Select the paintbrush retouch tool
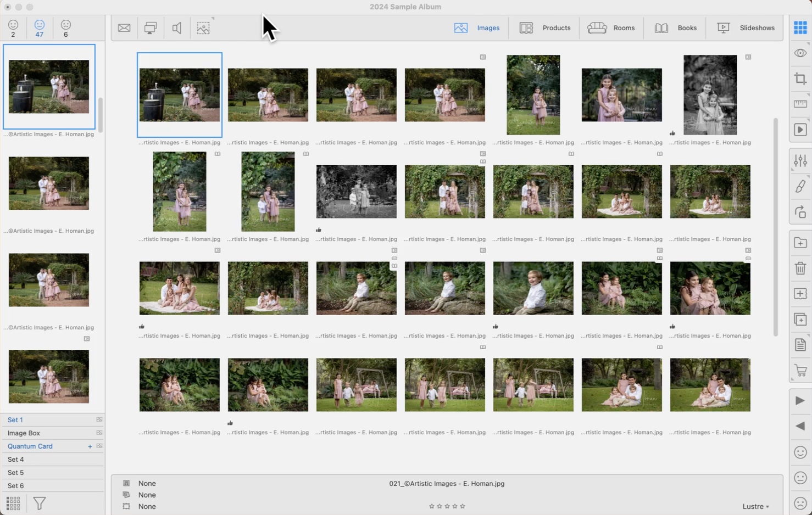Viewport: 812px width, 515px height. (x=800, y=187)
